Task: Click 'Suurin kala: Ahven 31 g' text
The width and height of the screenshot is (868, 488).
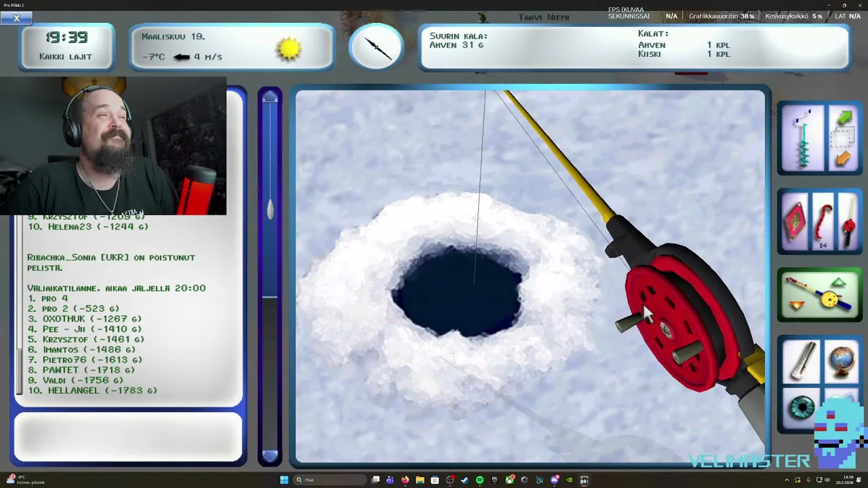Action: tap(458, 41)
